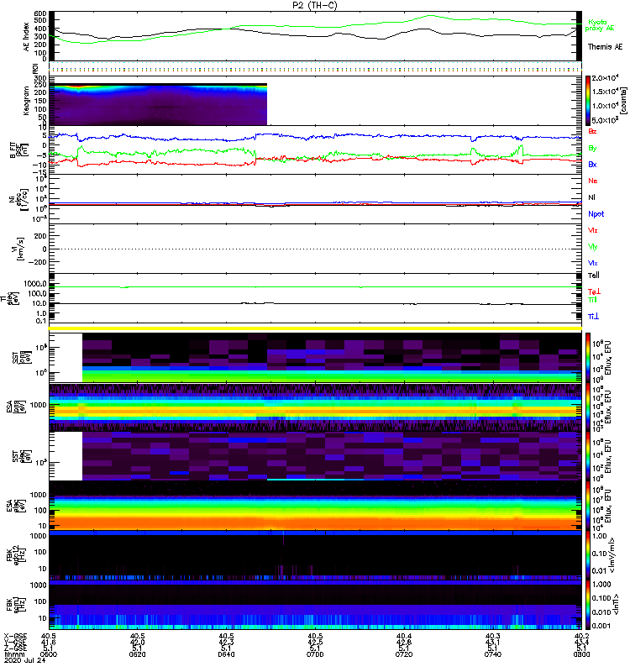Click the "0800" time axis tick label
630x672 pixels.
(581, 654)
